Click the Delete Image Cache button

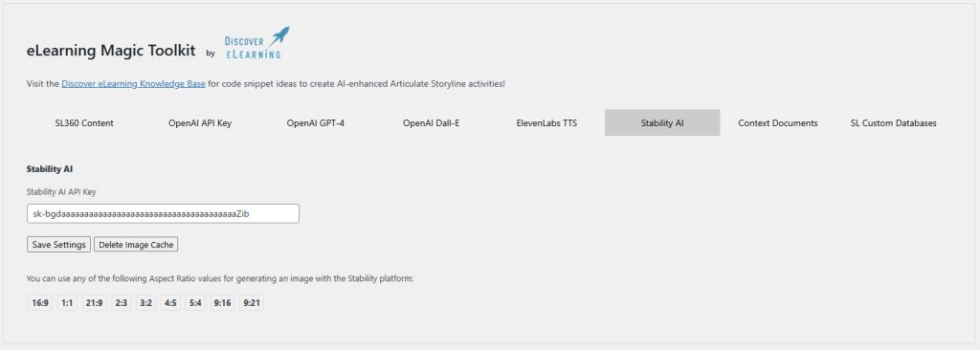coord(136,245)
